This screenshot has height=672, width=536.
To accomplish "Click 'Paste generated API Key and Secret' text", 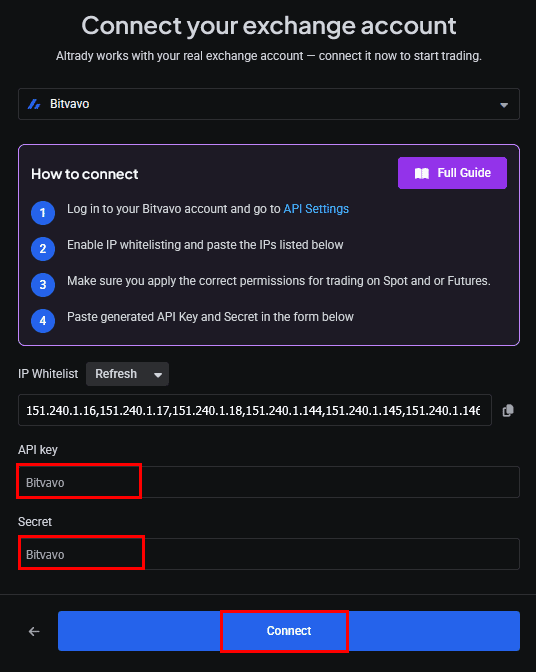I will pos(210,317).
